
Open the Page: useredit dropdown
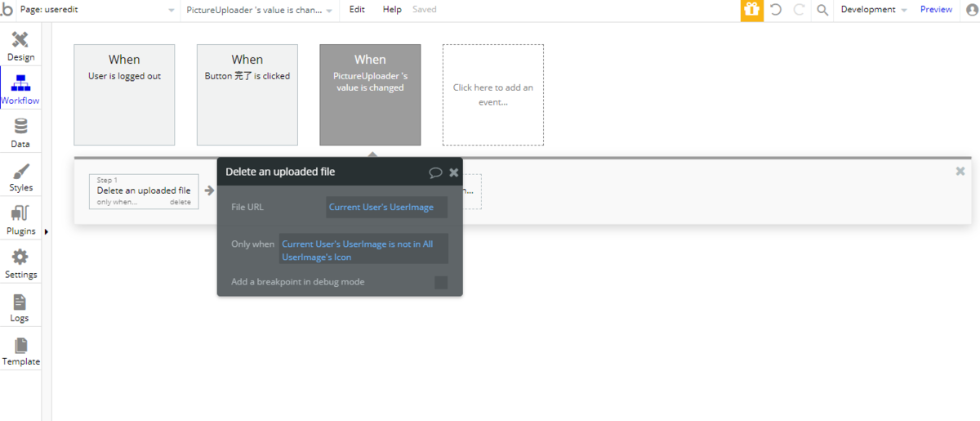(x=97, y=10)
